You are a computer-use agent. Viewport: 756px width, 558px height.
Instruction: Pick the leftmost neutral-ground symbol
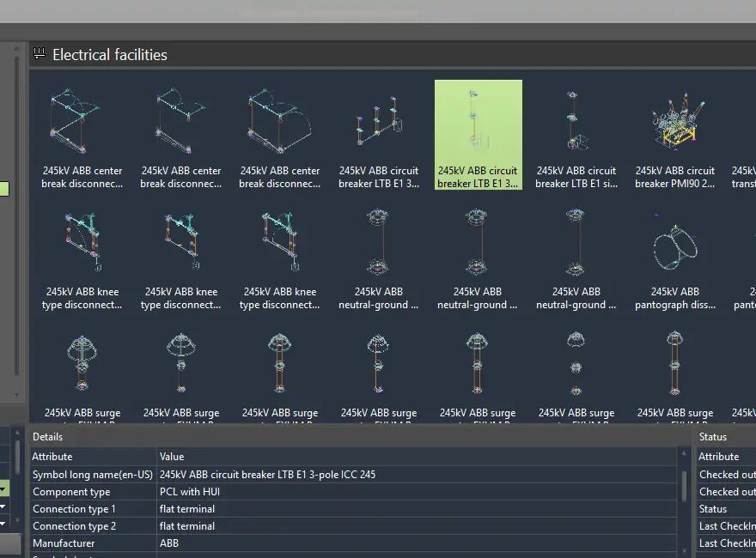pos(378,256)
